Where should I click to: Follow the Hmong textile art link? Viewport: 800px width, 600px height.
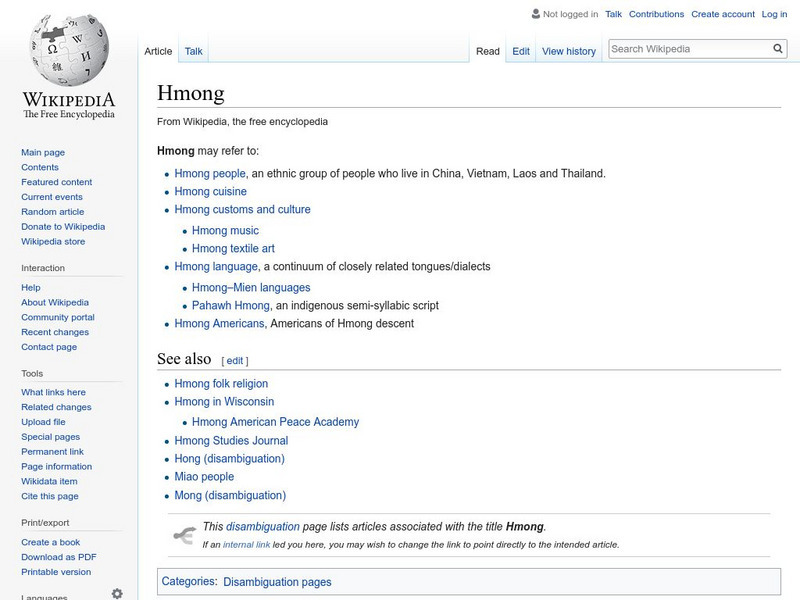(x=233, y=248)
